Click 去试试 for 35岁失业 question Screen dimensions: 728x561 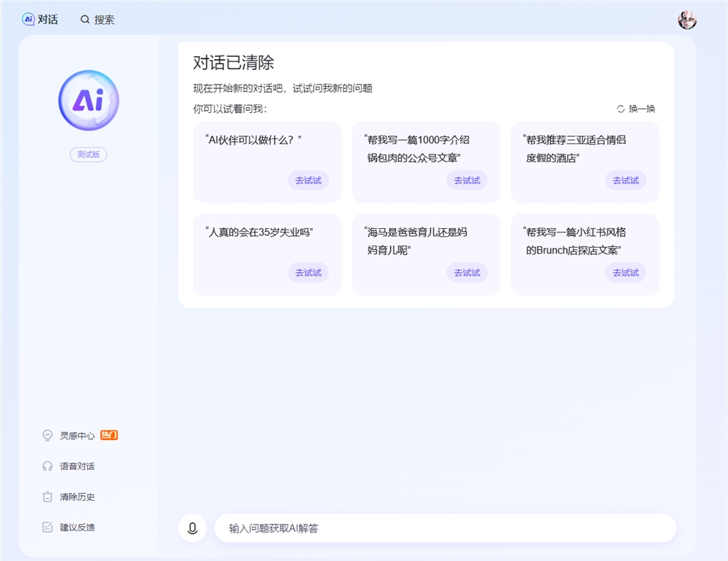point(308,272)
